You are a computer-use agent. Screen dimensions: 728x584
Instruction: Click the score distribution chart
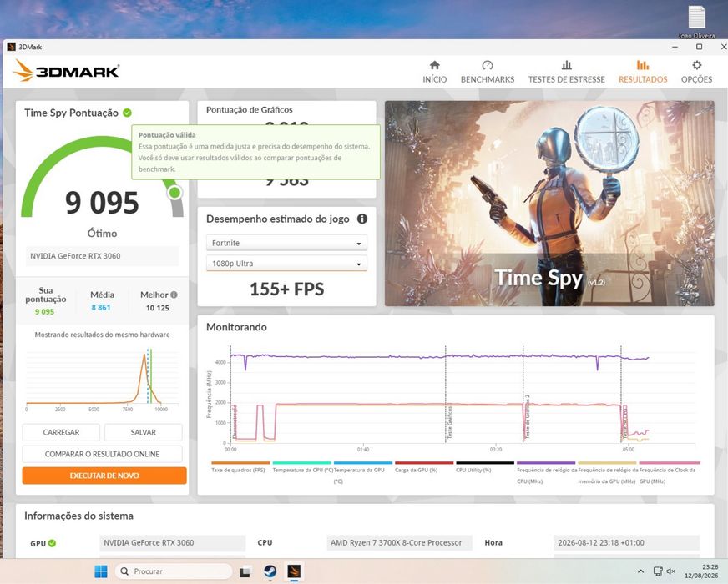point(102,380)
